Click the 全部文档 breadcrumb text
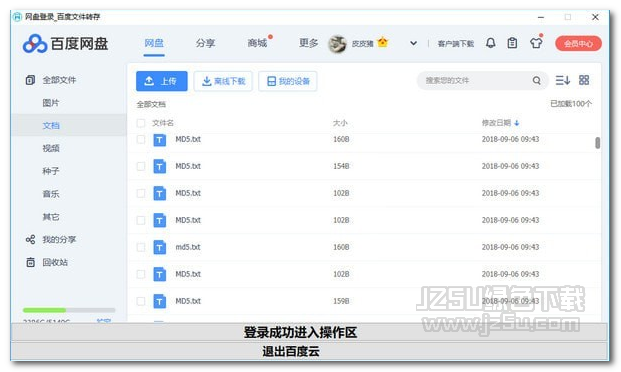The width and height of the screenshot is (621, 372). 151,104
